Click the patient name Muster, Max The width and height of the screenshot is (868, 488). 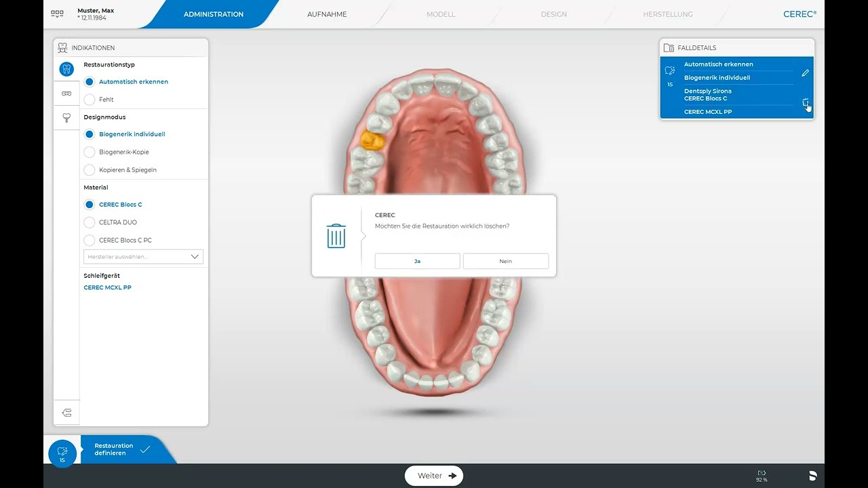[96, 10]
